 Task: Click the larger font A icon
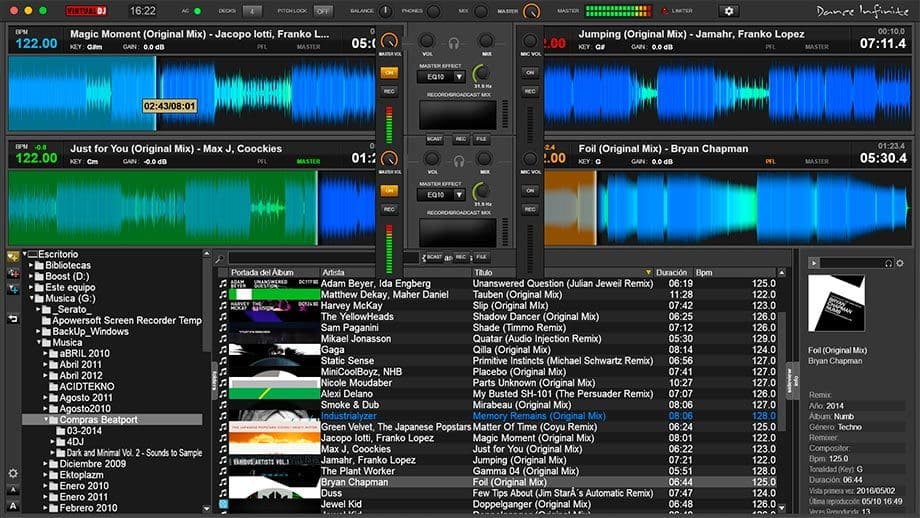click(x=13, y=506)
